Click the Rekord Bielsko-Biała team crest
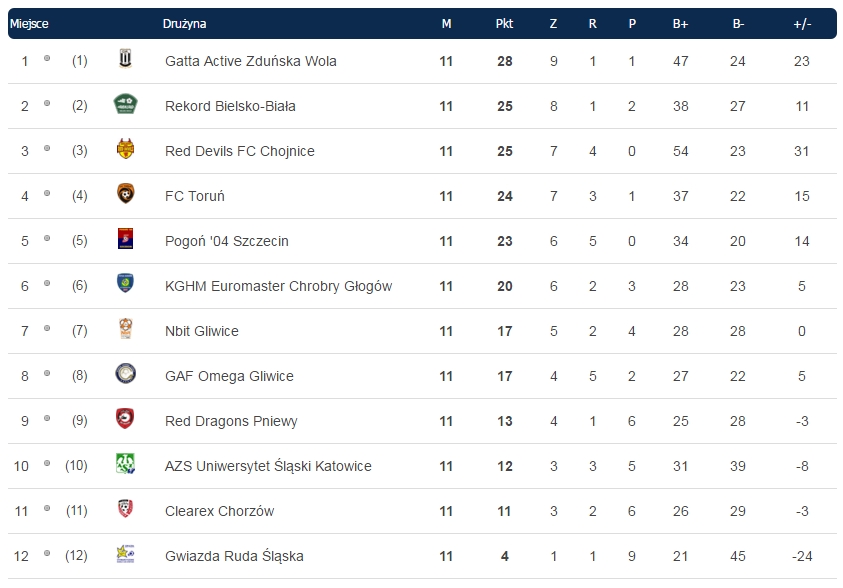The image size is (843, 588). tap(125, 105)
